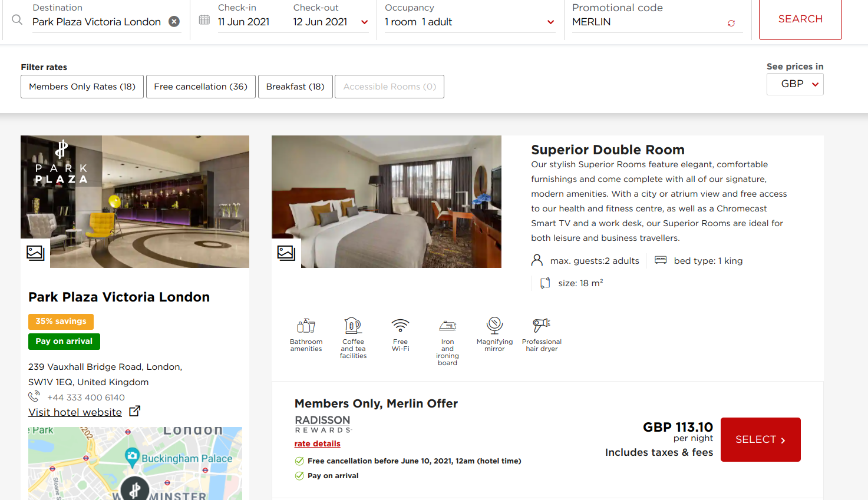Click the Free Wi-Fi amenity icon
This screenshot has width=868, height=500.
[400, 325]
